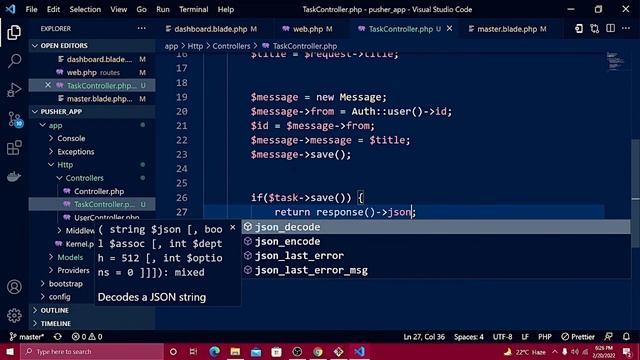Click the Prettier status bar item

(578, 337)
